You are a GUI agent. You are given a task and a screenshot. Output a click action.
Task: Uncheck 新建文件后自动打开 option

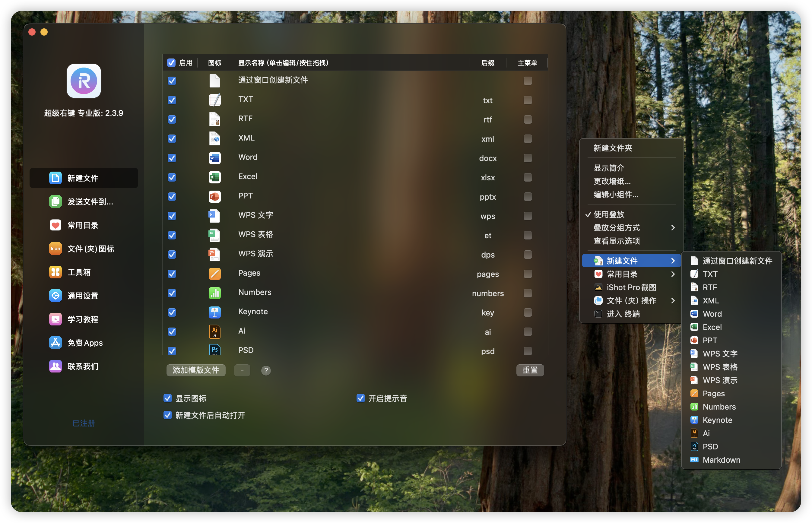click(168, 415)
